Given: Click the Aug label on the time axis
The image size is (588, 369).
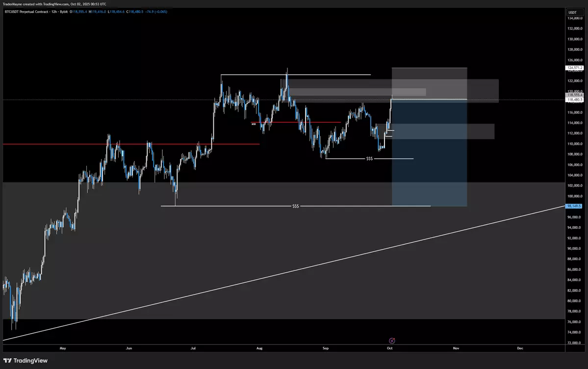Looking at the screenshot, I should coord(259,348).
